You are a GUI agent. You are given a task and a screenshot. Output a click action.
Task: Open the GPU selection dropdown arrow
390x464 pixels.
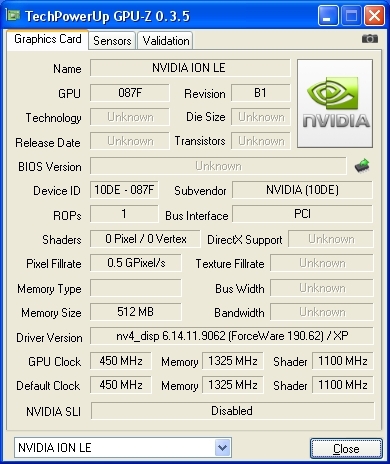(222, 448)
